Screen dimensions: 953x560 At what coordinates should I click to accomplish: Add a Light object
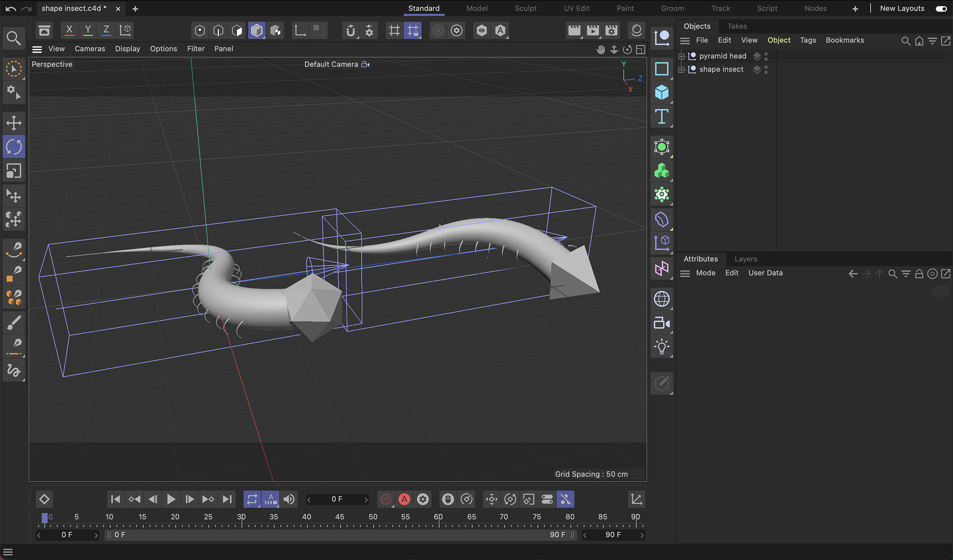[x=661, y=347]
